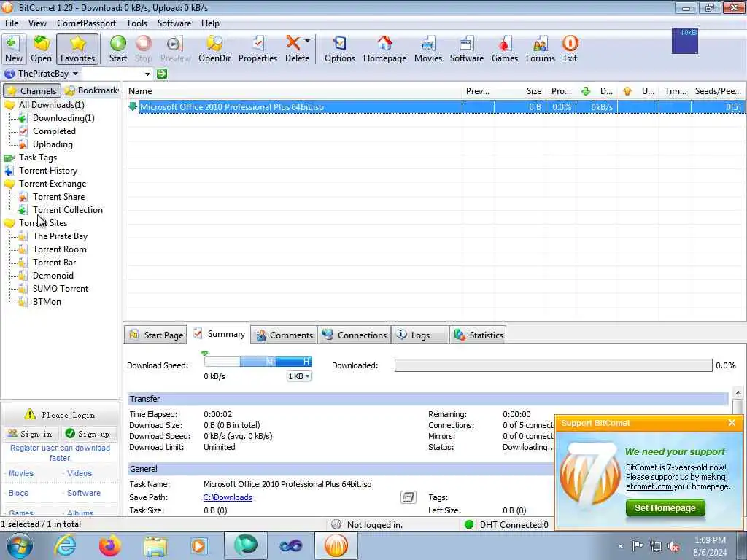Screen dimensions: 747x560
Task: Open Torrent History in sidebar
Action: [47, 171]
